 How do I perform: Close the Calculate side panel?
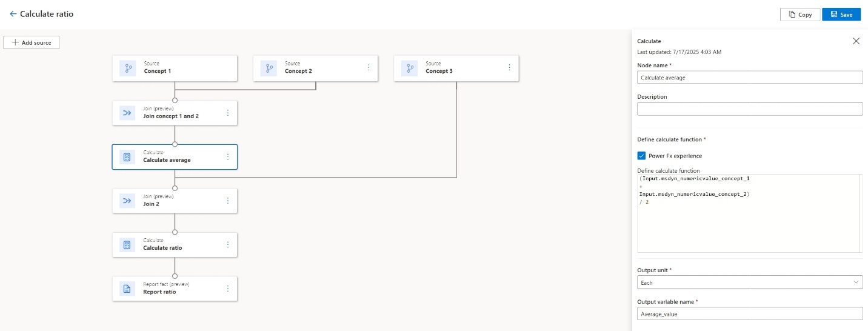856,41
